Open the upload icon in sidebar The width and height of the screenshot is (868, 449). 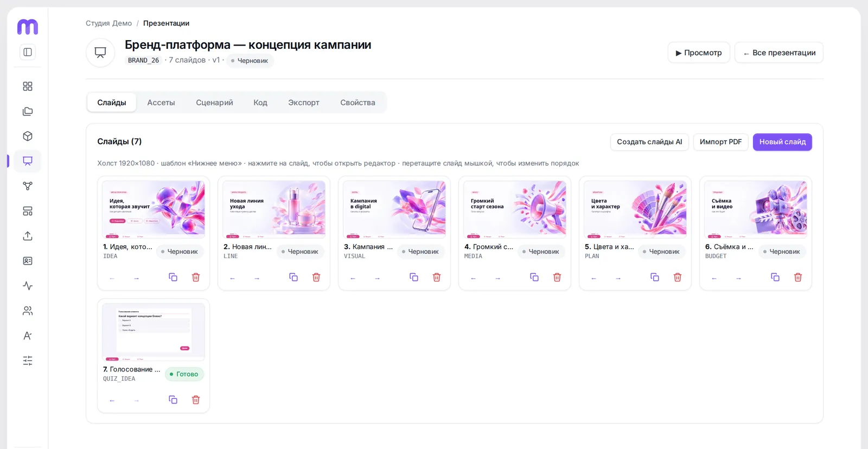click(x=28, y=236)
